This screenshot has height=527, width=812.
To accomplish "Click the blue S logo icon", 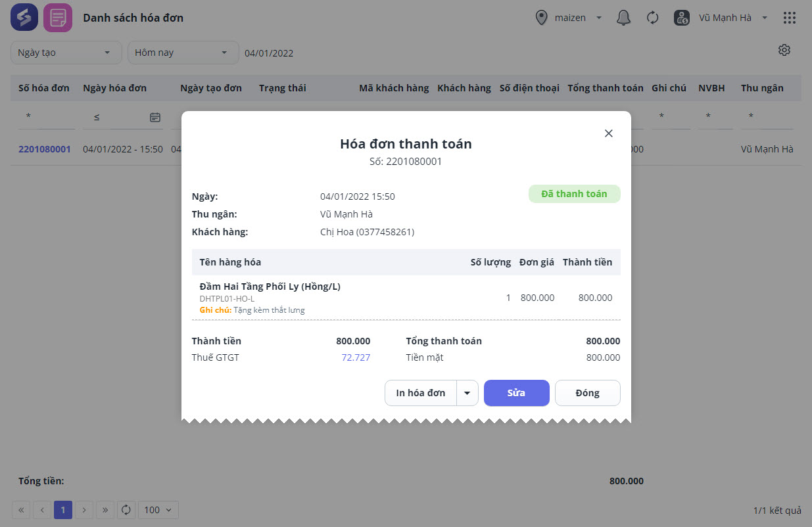I will (24, 18).
